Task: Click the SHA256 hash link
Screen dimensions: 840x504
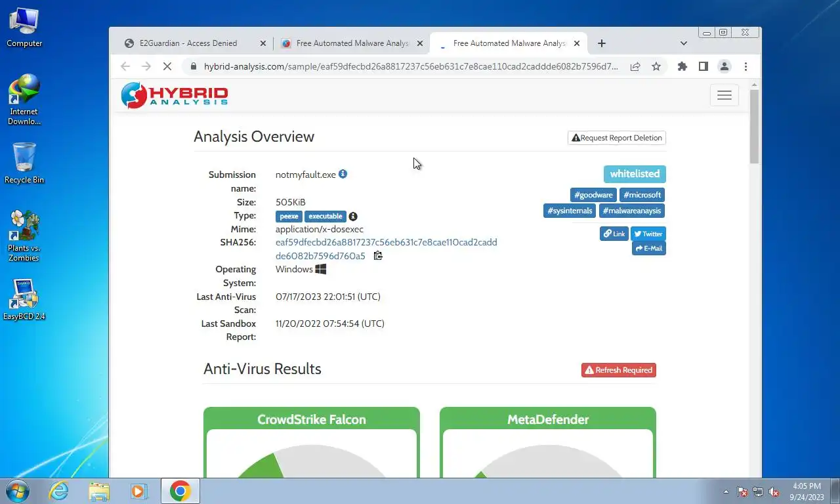Action: (x=386, y=249)
